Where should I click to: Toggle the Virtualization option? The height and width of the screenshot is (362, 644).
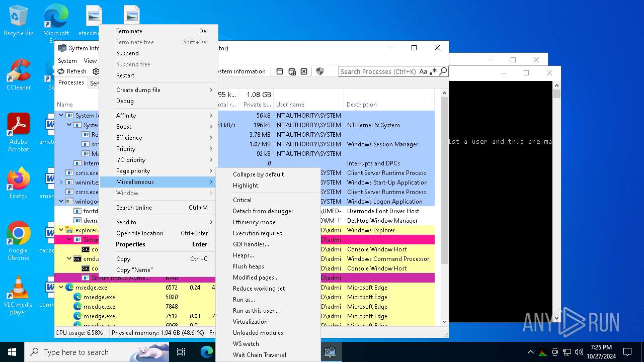268,322
